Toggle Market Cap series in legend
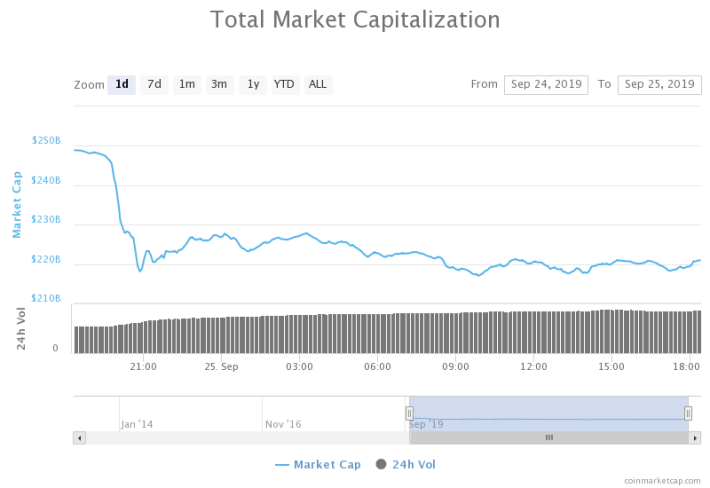This screenshot has height=488, width=710. point(318,464)
